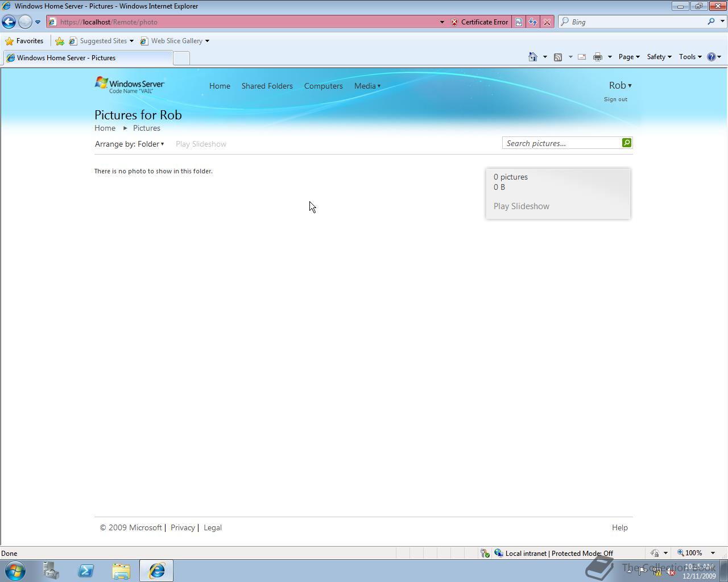The image size is (728, 582).
Task: Click the muted volume tray icon
Action: click(x=671, y=571)
